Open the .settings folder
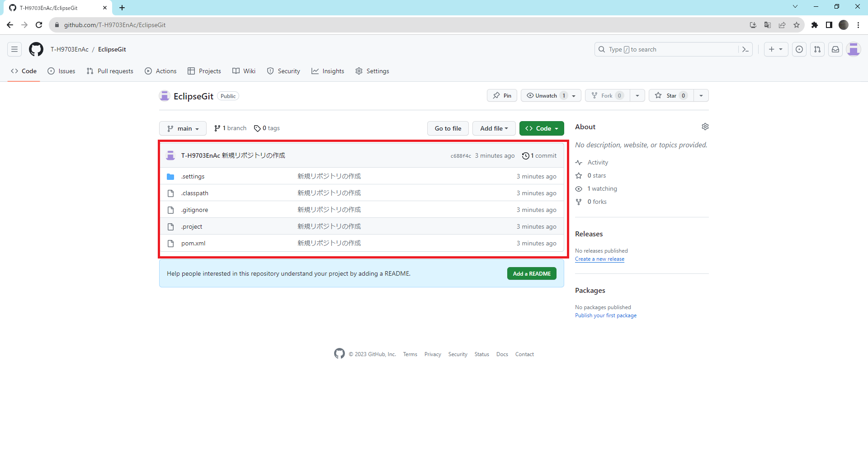868x470 pixels. 193,176
